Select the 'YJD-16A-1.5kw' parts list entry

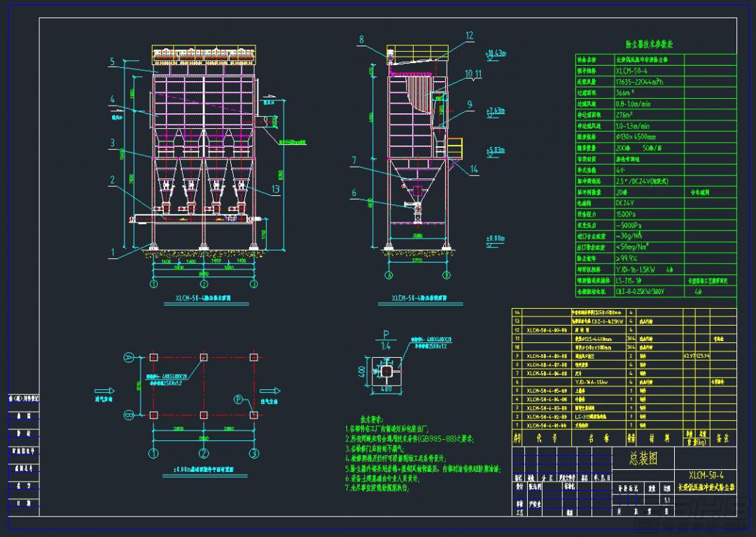pyautogui.click(x=591, y=382)
